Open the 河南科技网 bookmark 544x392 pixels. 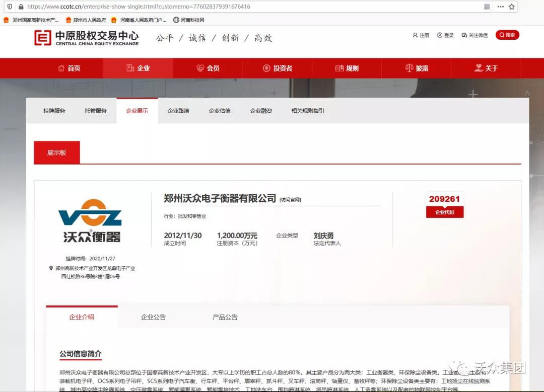pyautogui.click(x=188, y=20)
